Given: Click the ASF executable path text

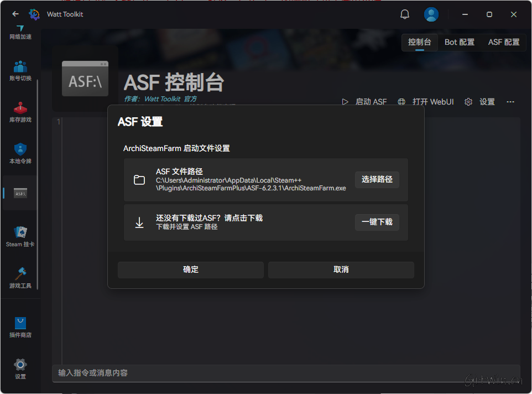Looking at the screenshot, I should (251, 184).
